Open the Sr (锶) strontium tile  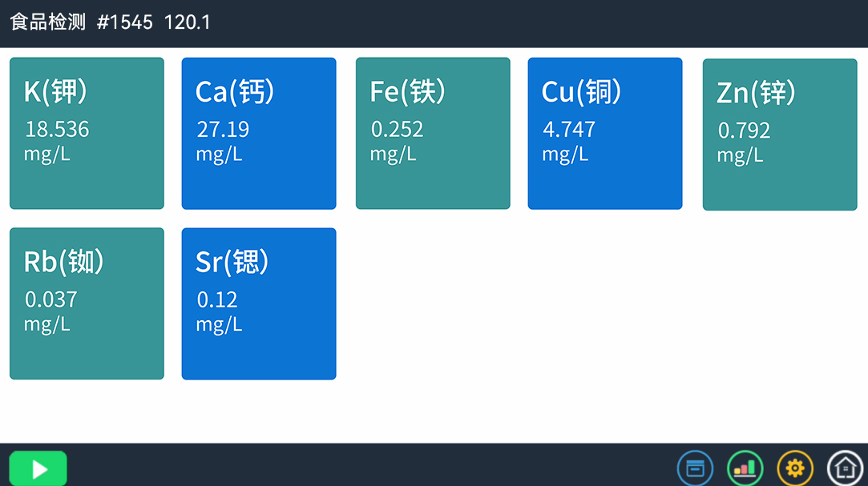coord(259,303)
